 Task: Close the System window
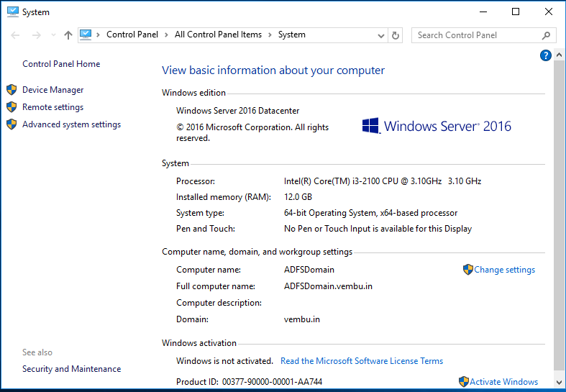[x=549, y=12]
